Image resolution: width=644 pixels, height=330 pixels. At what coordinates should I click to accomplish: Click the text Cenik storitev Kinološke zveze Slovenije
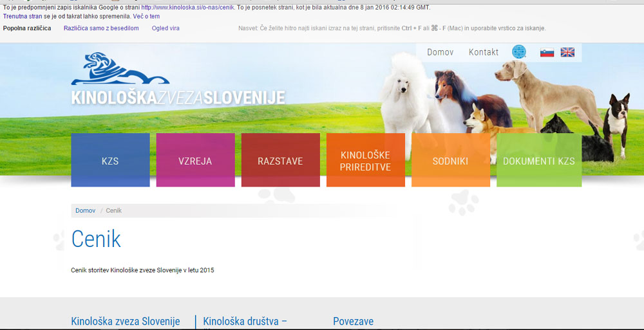pyautogui.click(x=142, y=270)
